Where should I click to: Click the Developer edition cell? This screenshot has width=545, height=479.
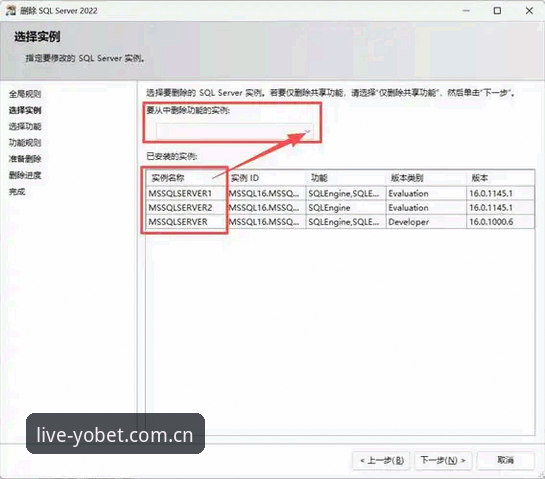(426, 222)
